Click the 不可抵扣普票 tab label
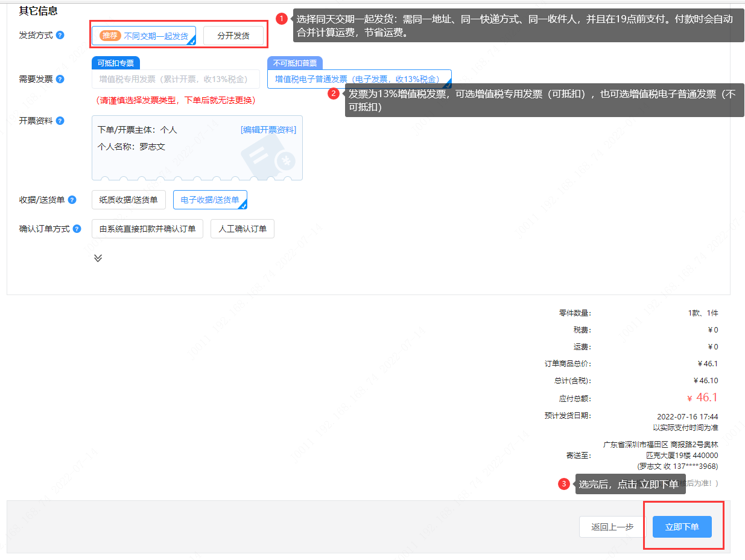 click(x=294, y=63)
